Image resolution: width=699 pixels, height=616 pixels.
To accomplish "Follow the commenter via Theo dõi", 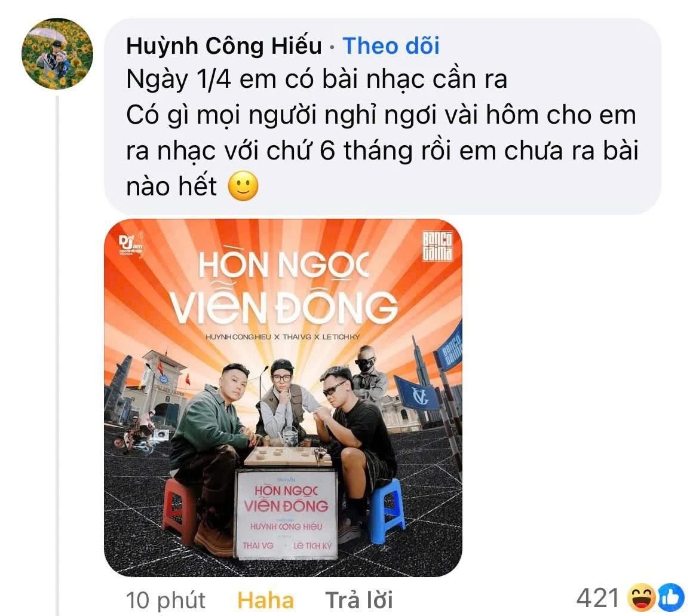I will click(x=391, y=46).
